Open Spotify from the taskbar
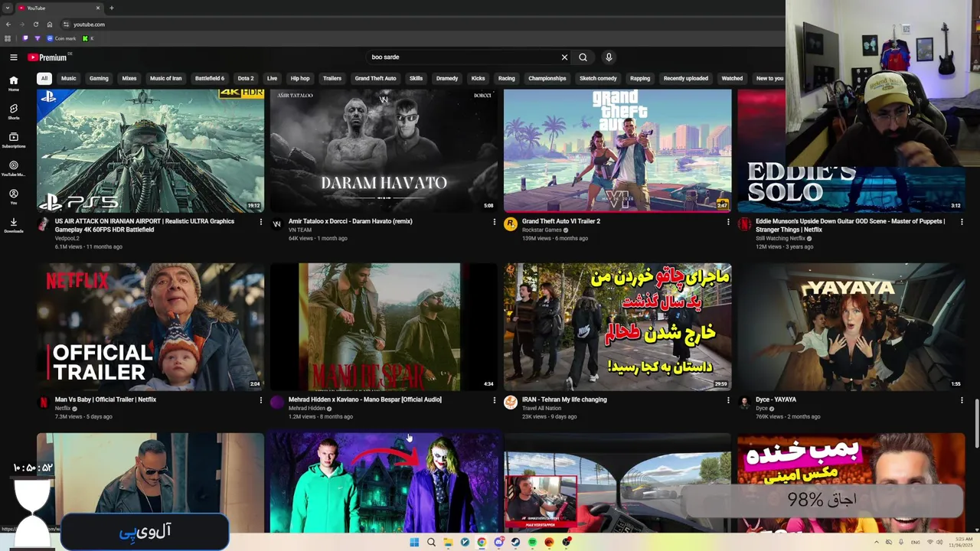Screen dimensions: 980x551 click(532, 542)
